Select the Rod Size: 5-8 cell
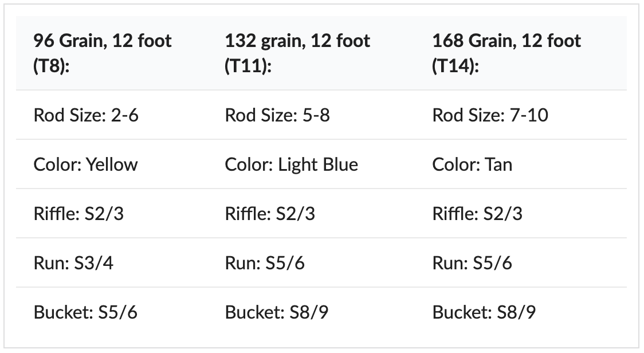Screen dimensions: 644x353 311,115
